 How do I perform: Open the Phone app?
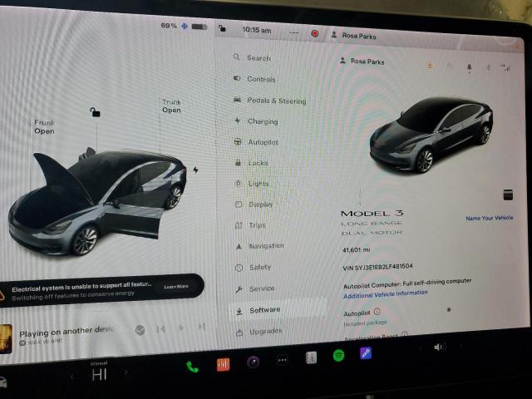(x=192, y=367)
